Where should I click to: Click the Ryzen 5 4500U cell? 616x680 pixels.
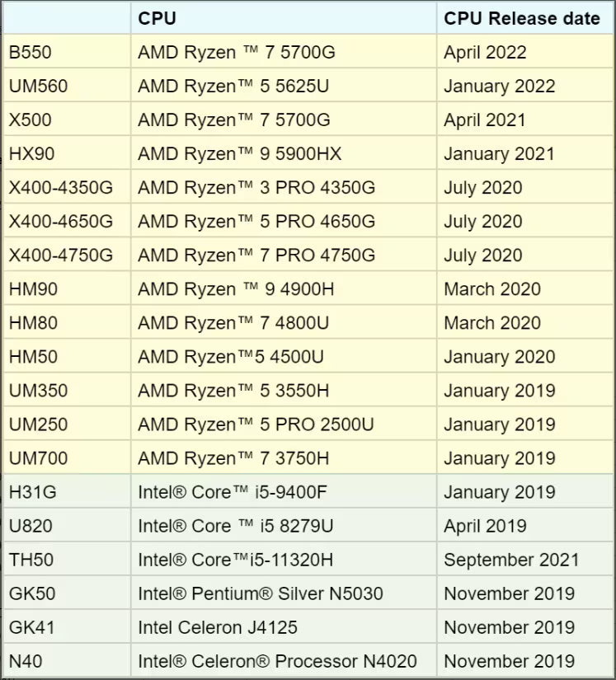[231, 357]
